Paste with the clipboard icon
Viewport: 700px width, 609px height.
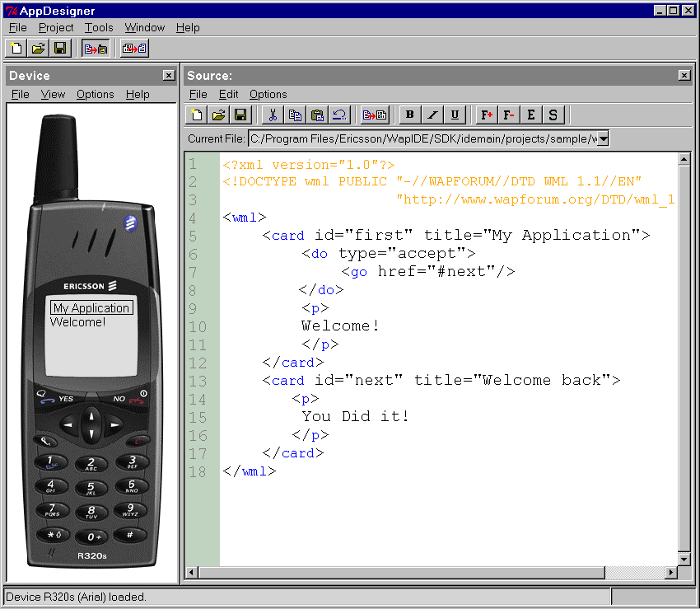(x=317, y=115)
